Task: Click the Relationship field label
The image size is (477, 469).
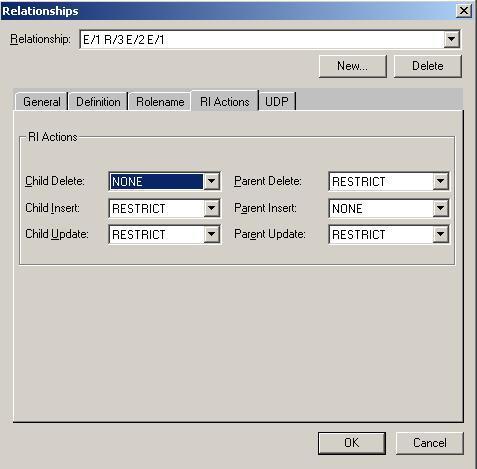Action: 40,39
